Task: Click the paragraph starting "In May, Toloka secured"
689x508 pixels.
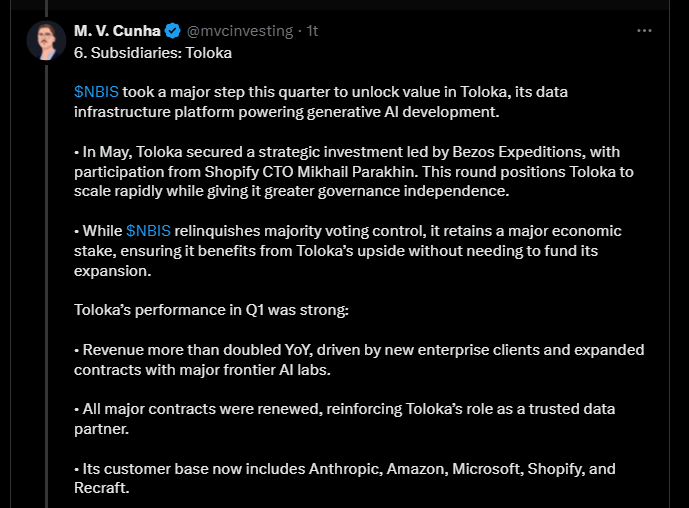Action: [360, 170]
